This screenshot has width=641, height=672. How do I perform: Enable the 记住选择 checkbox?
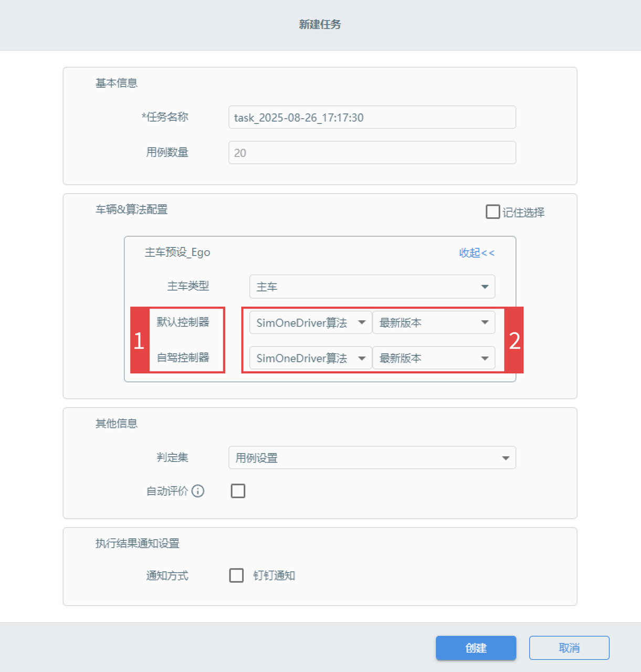492,212
